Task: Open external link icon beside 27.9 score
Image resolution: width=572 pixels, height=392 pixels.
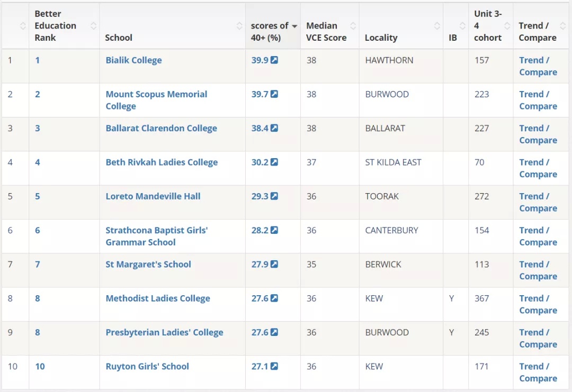Action: tap(274, 264)
